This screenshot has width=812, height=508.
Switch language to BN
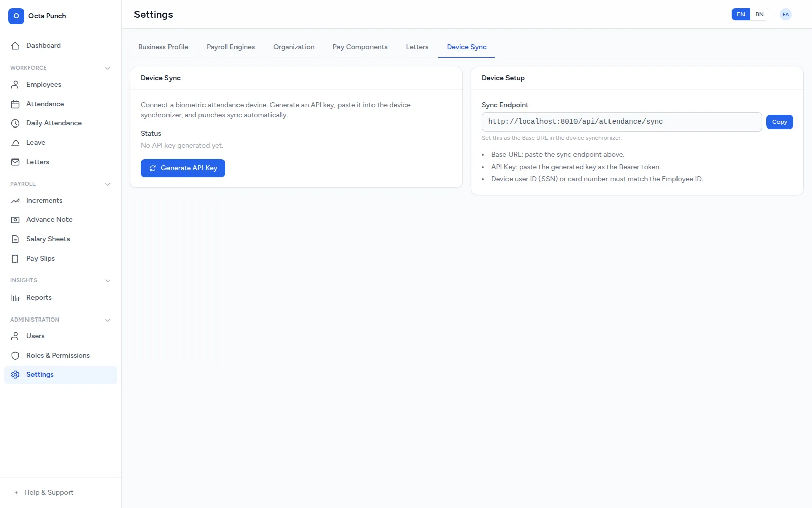(x=759, y=14)
